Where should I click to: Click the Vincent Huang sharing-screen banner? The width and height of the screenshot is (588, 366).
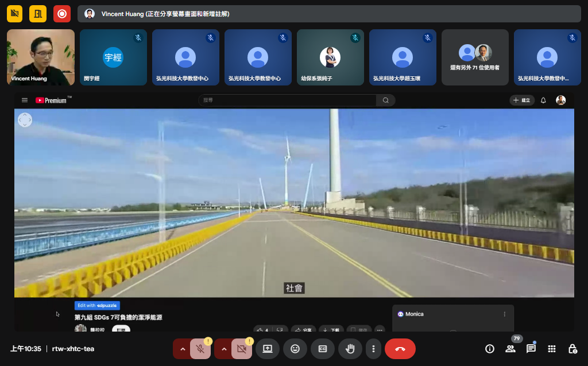tap(329, 14)
